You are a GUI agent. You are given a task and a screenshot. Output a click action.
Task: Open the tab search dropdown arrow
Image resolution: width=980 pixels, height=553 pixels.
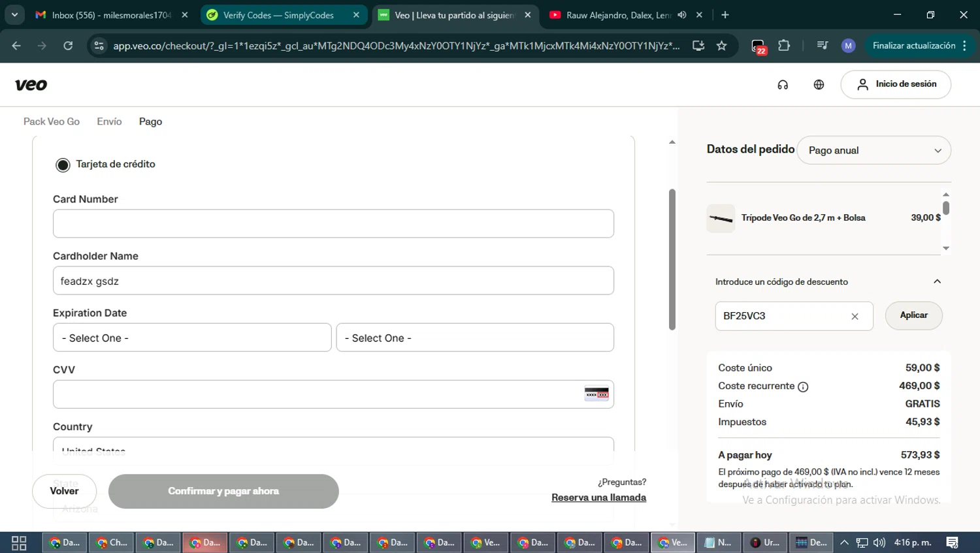click(x=14, y=14)
